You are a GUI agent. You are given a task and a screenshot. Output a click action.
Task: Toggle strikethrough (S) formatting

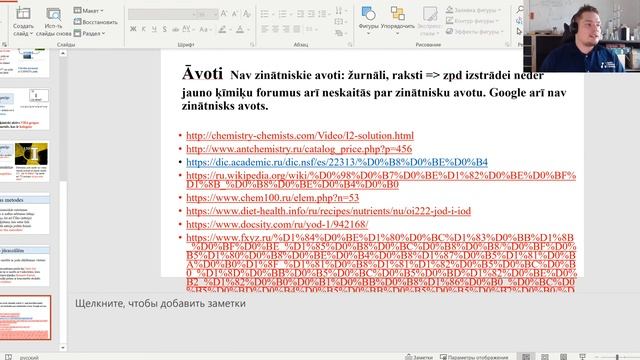pyautogui.click(x=164, y=29)
